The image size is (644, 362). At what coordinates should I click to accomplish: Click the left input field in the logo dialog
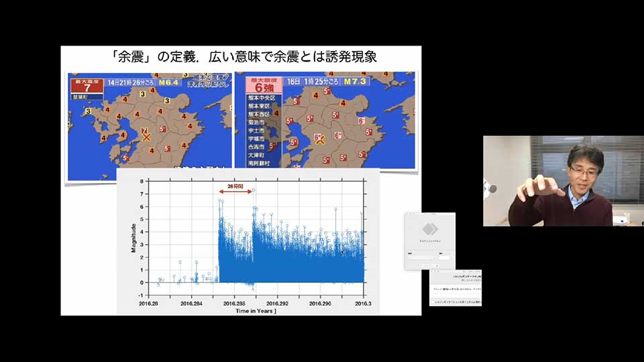(x=421, y=257)
